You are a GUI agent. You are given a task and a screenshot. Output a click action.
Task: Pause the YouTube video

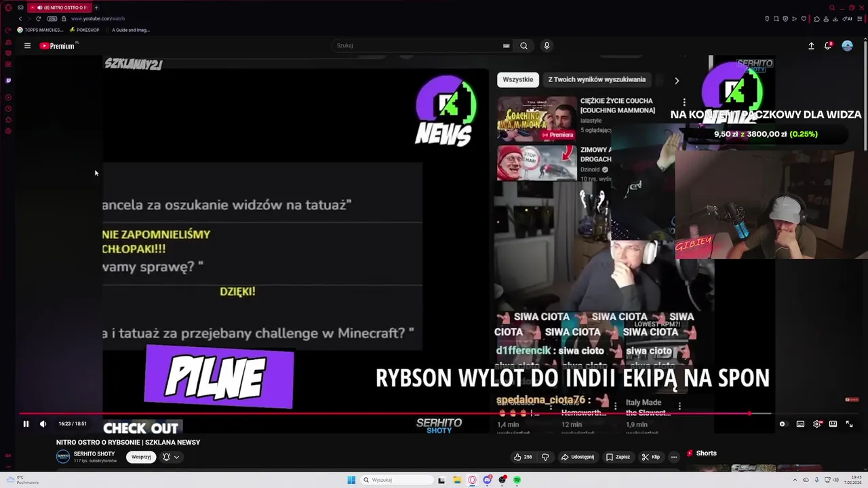(26, 424)
